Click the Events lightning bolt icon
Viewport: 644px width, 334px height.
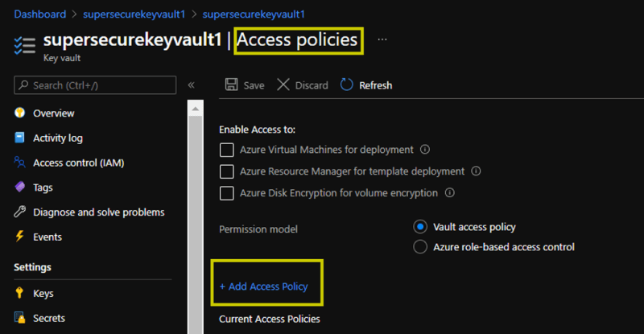(x=19, y=237)
